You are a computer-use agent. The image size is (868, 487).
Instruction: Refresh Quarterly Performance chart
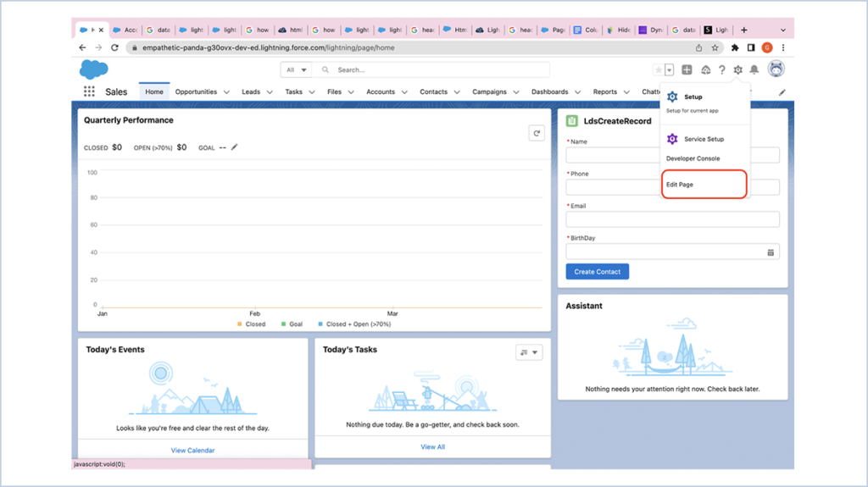pyautogui.click(x=537, y=133)
